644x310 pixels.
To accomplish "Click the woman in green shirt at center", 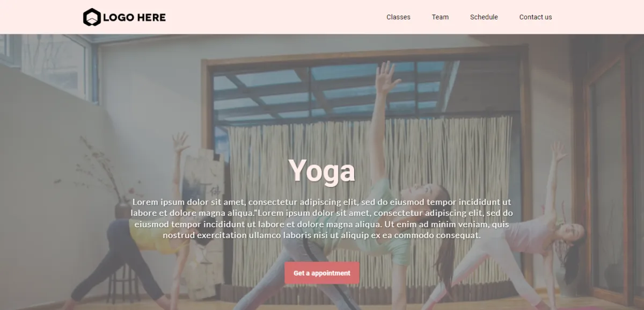I will [x=376, y=226].
